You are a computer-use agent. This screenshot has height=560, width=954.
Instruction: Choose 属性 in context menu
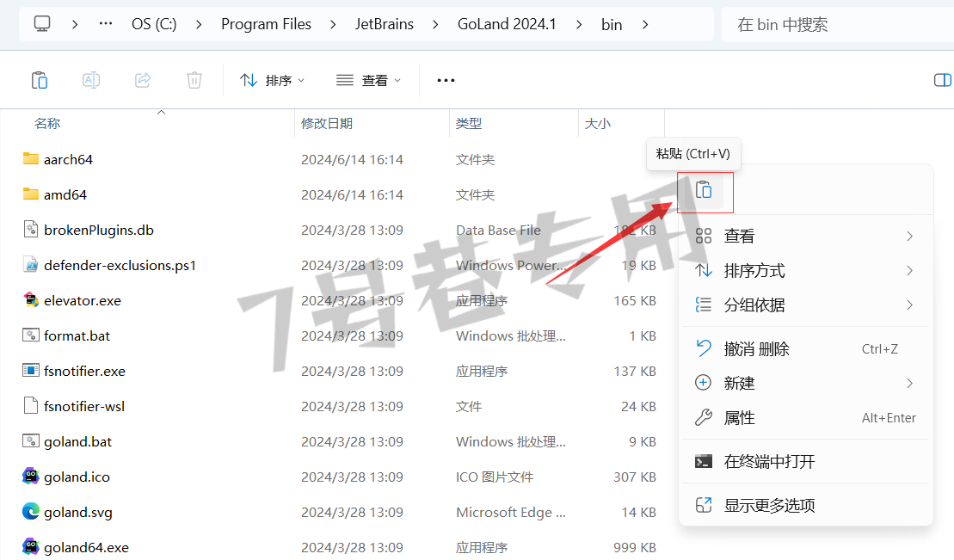point(805,417)
